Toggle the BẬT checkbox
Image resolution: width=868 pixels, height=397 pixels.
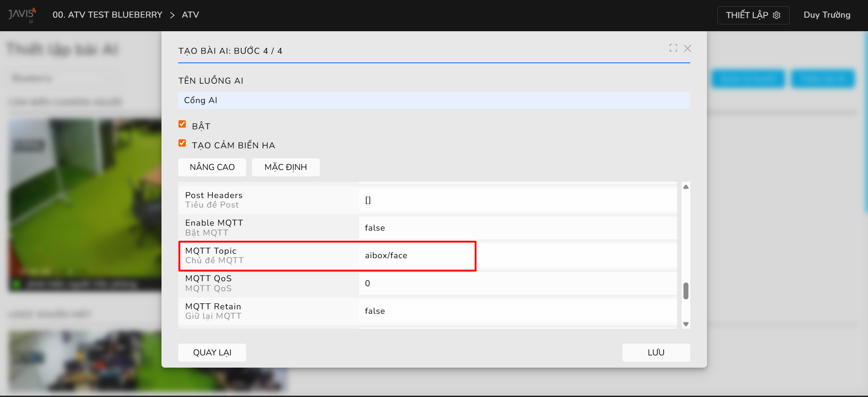(x=182, y=124)
